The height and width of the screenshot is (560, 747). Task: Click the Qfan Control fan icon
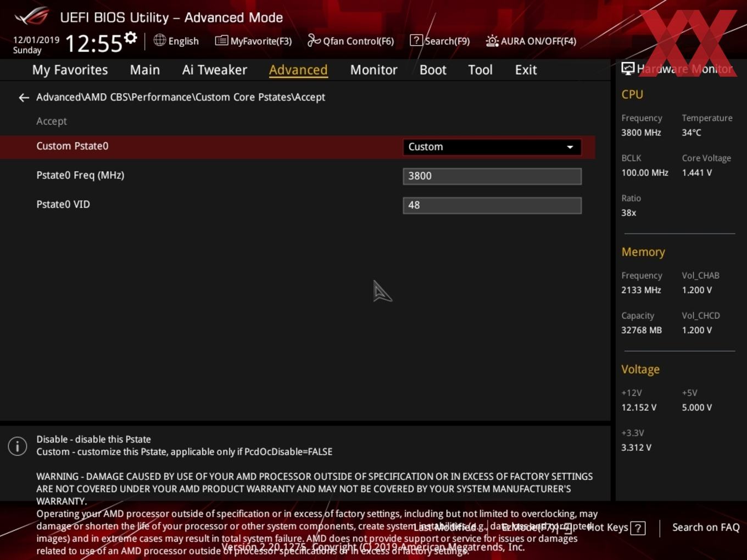[314, 40]
